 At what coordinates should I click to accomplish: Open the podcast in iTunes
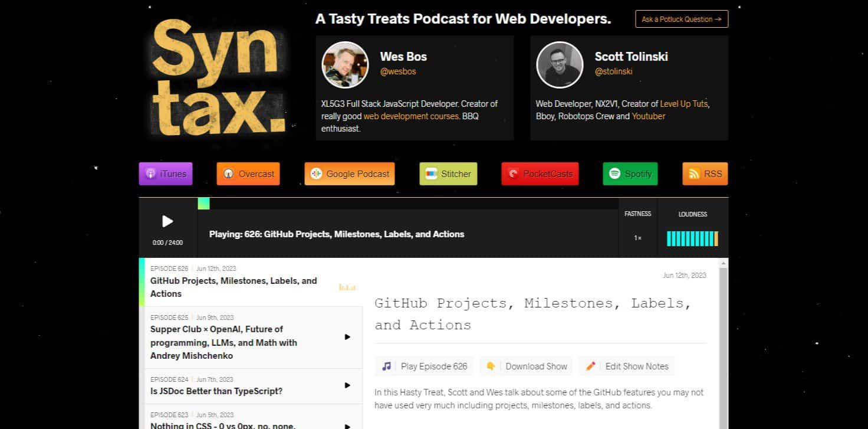pyautogui.click(x=165, y=173)
